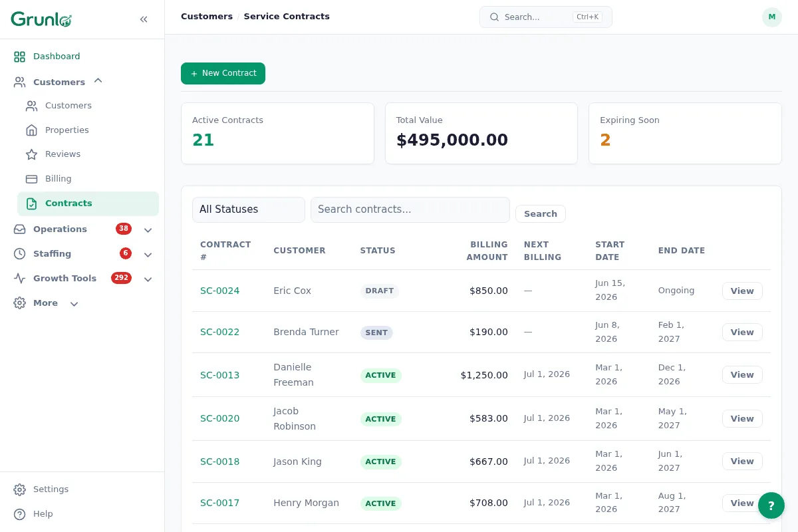798x532 pixels.
Task: Focus the Search contracts input
Action: pos(410,209)
